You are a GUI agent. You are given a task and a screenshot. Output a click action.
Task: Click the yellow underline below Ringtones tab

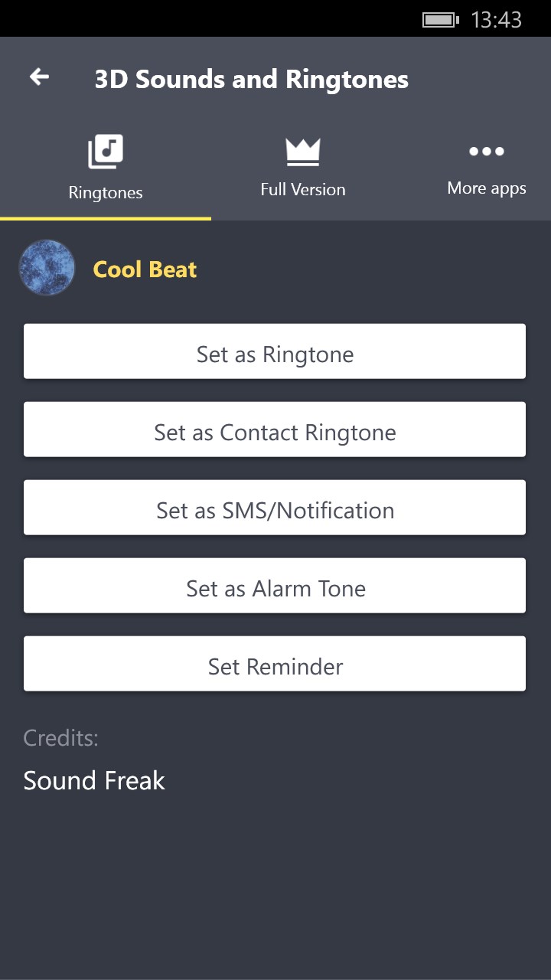(x=106, y=218)
